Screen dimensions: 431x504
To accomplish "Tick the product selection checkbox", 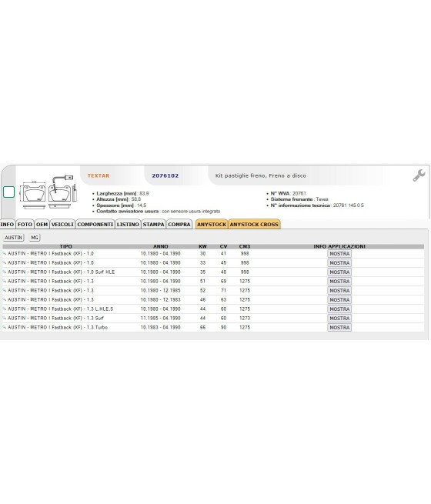I will [x=8, y=192].
